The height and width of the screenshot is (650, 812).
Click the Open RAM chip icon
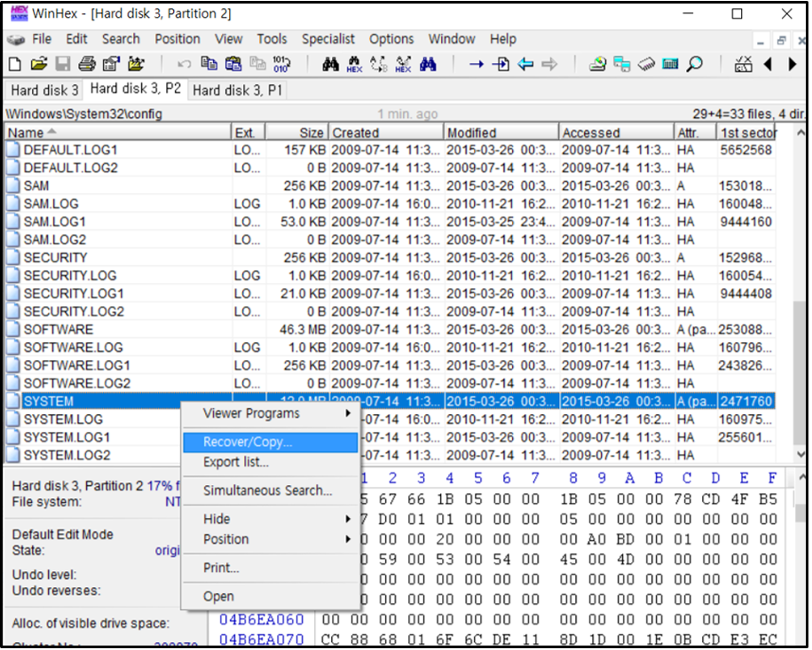646,64
